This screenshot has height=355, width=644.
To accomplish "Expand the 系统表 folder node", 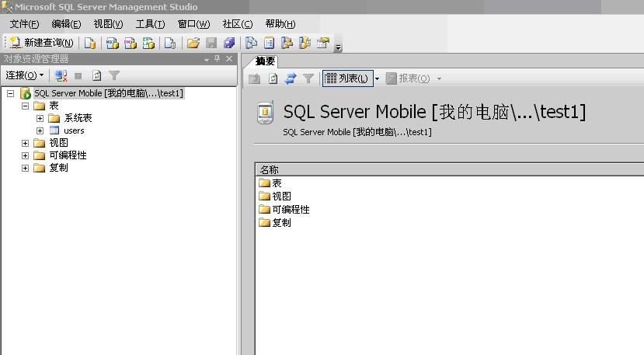I will coord(40,118).
